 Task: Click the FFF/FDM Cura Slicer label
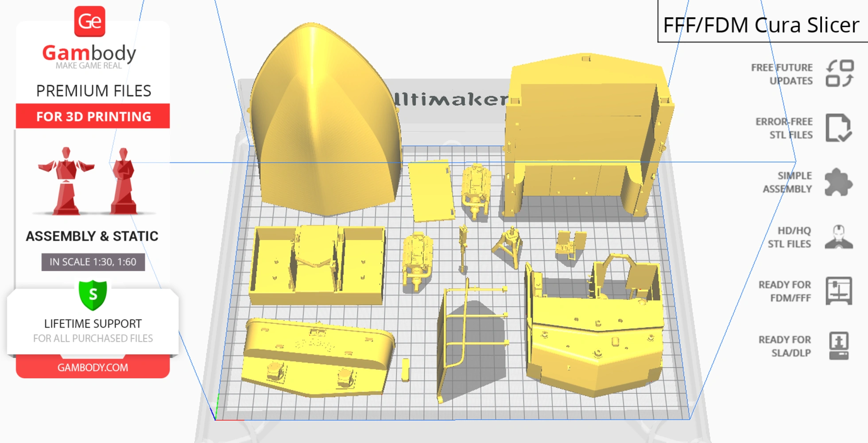click(761, 25)
